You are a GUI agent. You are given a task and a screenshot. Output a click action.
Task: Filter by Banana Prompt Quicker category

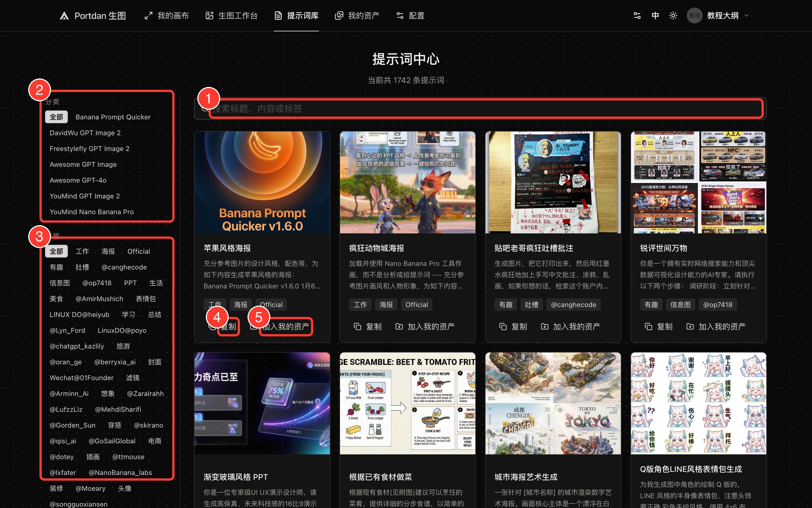pyautogui.click(x=113, y=117)
